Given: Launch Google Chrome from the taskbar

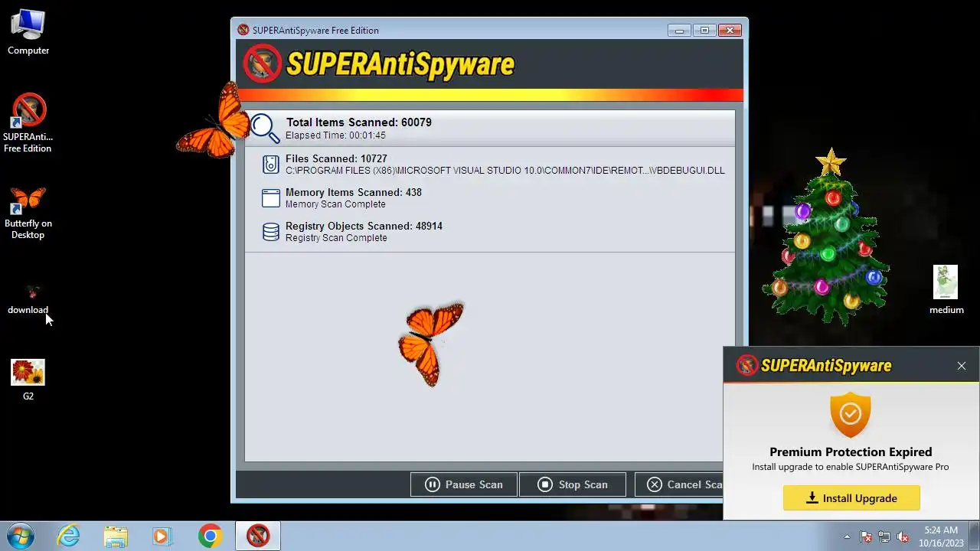Looking at the screenshot, I should coord(210,536).
